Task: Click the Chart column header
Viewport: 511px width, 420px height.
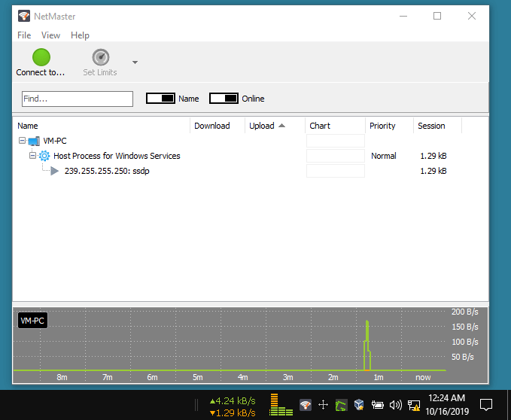Action: 336,126
